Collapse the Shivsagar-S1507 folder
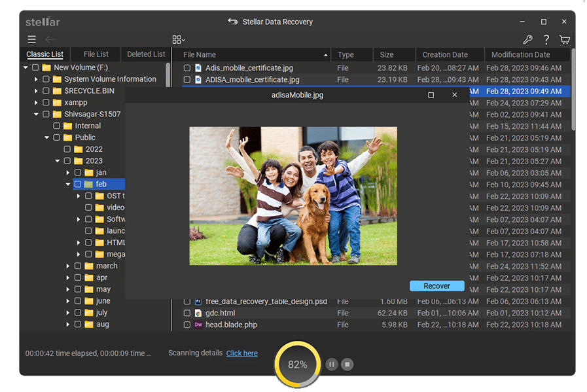 coord(37,115)
